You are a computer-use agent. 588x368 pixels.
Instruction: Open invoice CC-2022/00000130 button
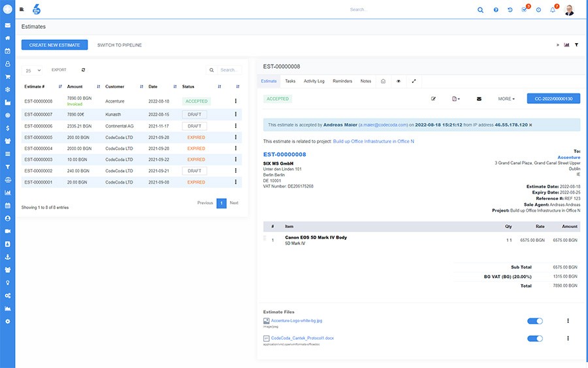pos(553,99)
